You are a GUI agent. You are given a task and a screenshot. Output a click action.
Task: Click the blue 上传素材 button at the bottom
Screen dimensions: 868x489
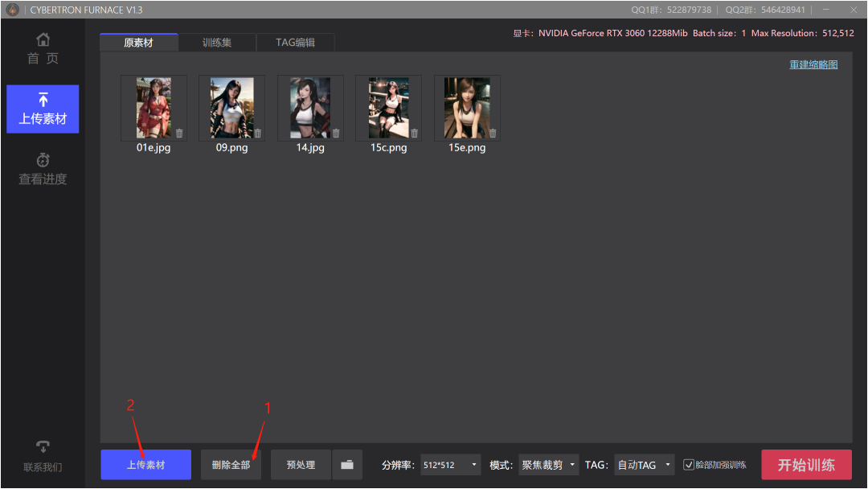click(146, 465)
